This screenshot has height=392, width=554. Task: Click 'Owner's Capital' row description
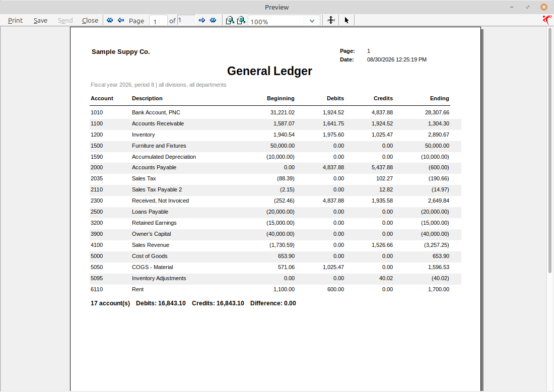click(151, 234)
